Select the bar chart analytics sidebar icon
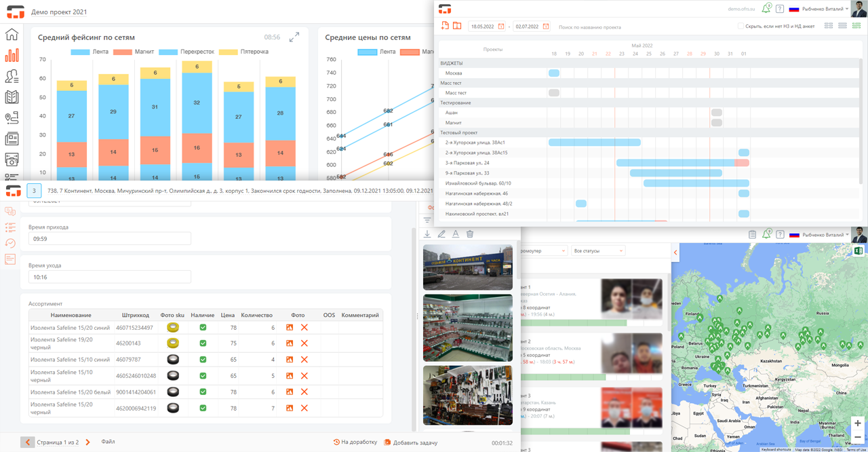Viewport: 868px width, 452px height. (x=12, y=55)
